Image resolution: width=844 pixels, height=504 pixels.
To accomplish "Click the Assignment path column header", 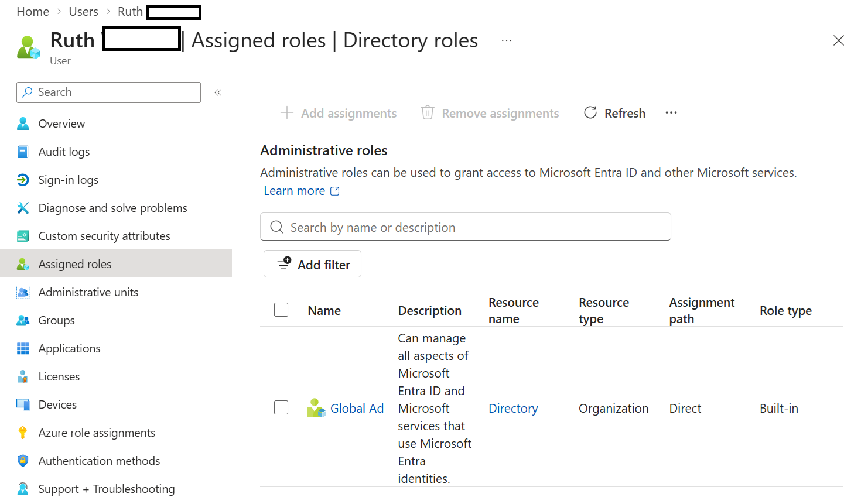I will [702, 310].
